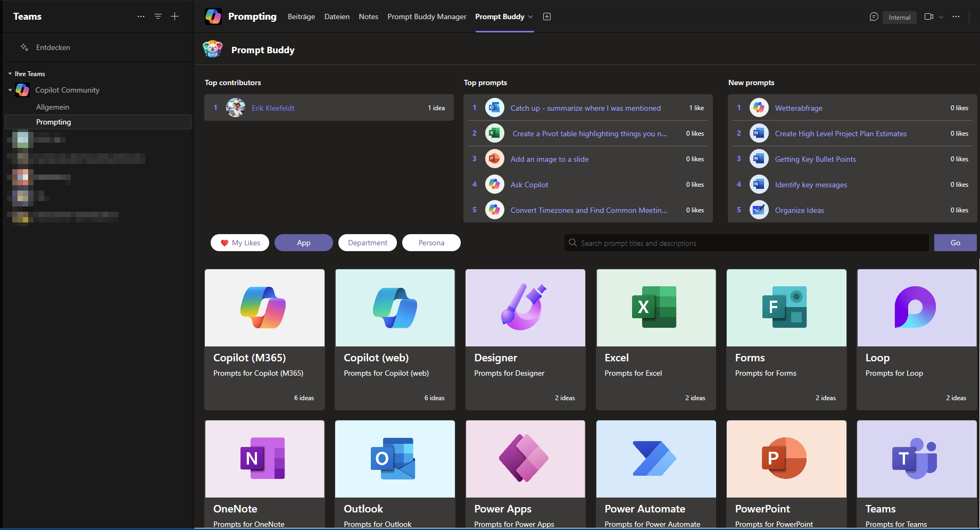Click the add new tab plus icon
980x530 pixels.
point(547,16)
